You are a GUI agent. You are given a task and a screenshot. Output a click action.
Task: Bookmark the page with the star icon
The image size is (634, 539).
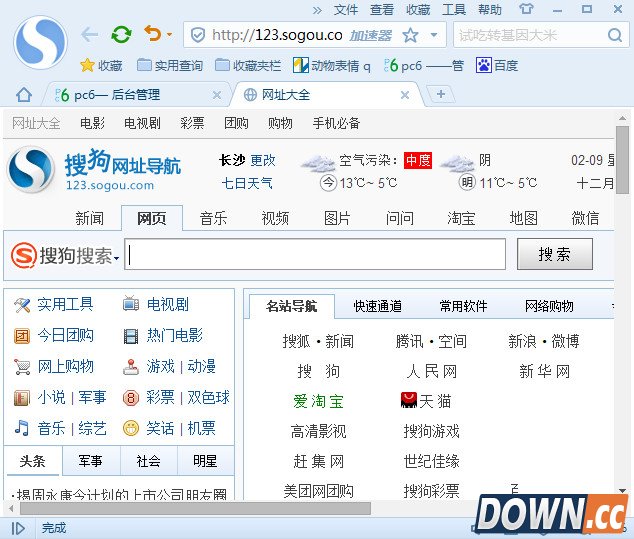[x=410, y=35]
